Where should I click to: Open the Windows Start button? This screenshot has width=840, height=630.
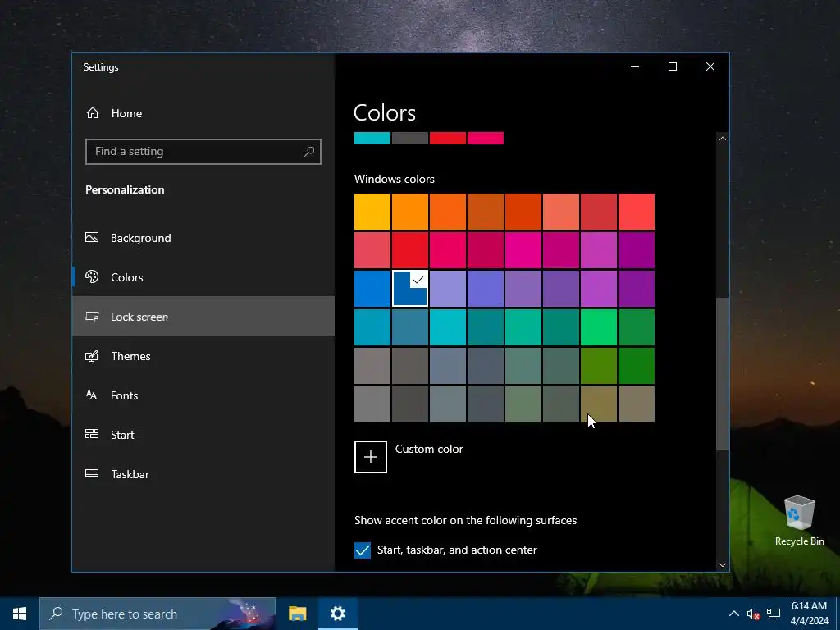(x=20, y=614)
